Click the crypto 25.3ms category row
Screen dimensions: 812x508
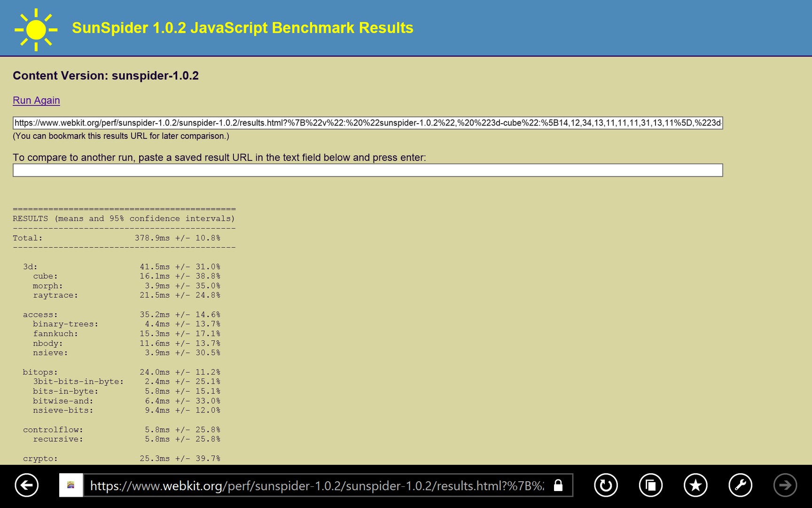tap(122, 459)
